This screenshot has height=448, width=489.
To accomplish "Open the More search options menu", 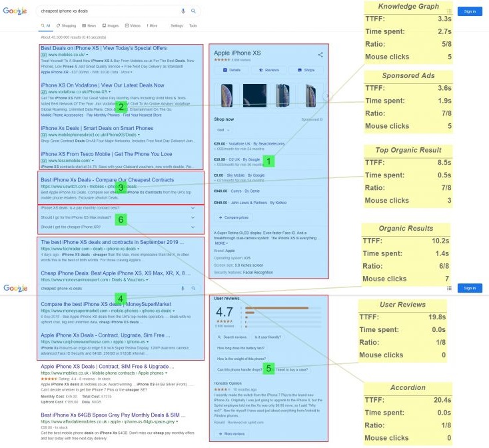I will coord(152,25).
